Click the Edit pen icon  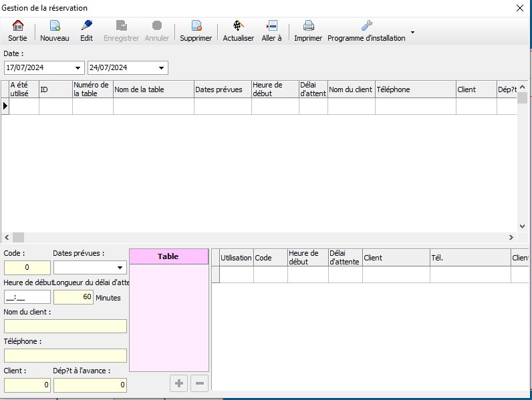click(86, 26)
